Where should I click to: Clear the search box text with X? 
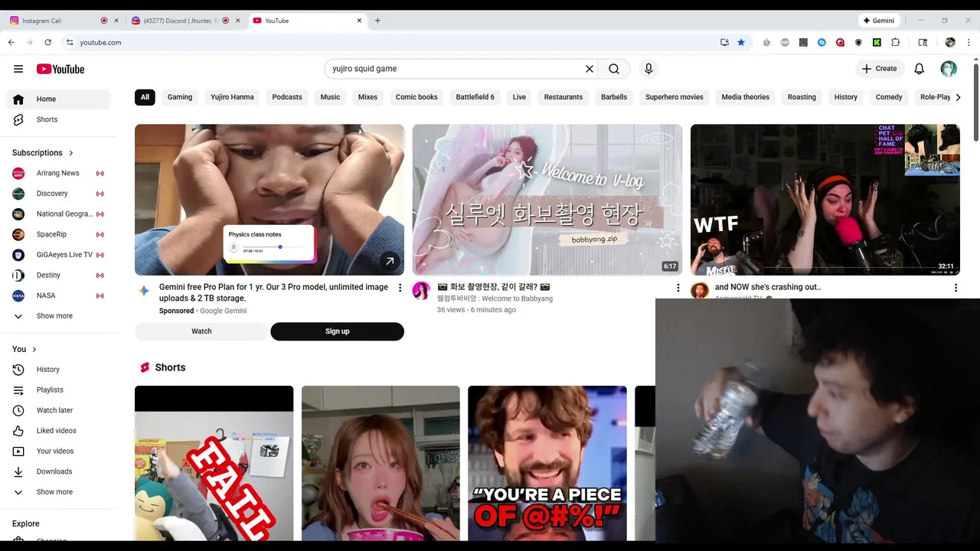click(x=590, y=69)
